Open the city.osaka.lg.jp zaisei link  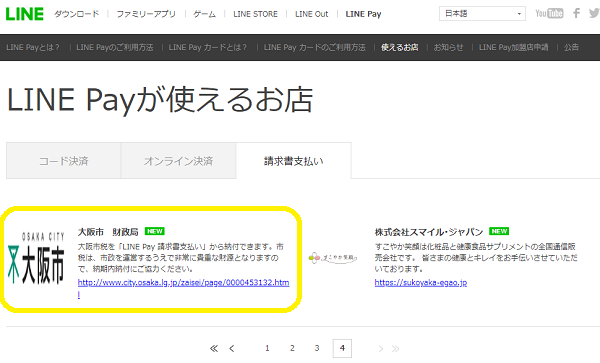tap(183, 283)
